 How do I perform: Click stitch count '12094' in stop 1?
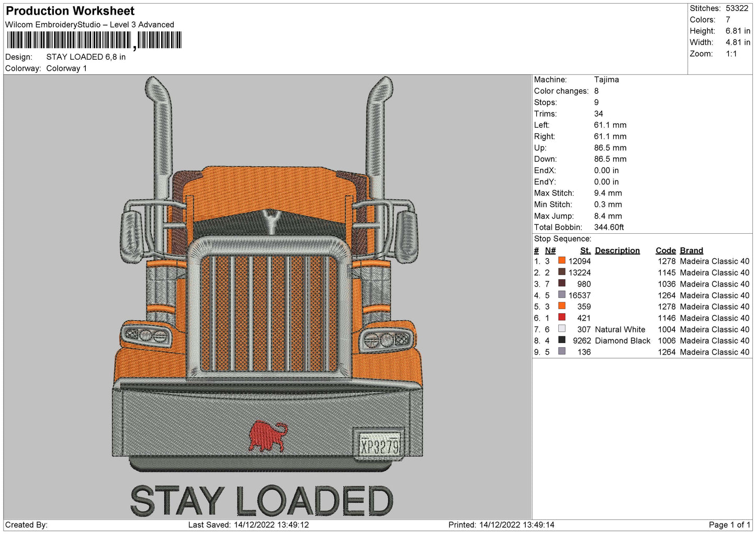coord(580,261)
